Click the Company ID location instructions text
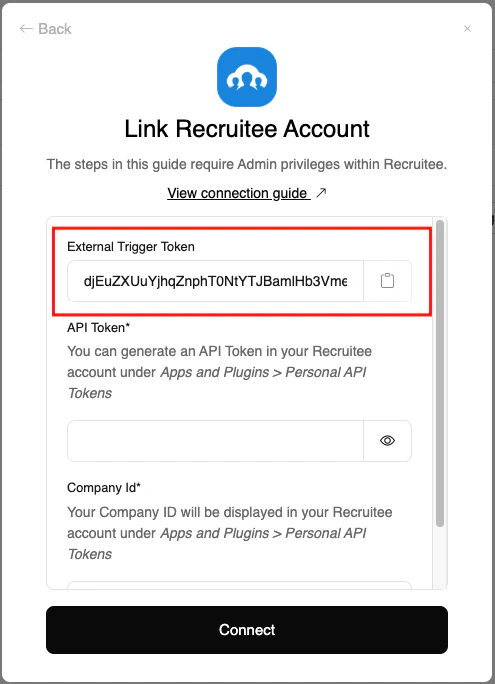Viewport: 495px width, 684px height. [x=230, y=533]
